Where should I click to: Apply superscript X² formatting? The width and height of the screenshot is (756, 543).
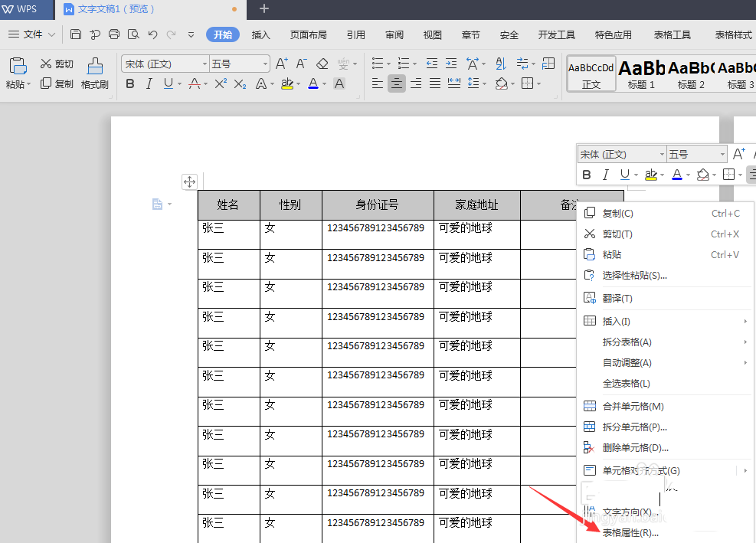coord(221,84)
